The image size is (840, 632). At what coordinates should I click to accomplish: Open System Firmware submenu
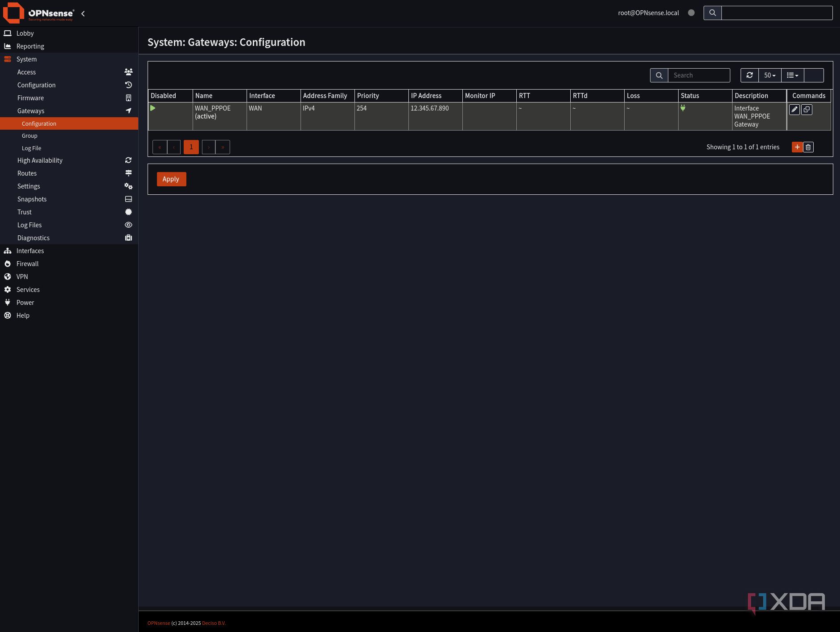tap(69, 98)
